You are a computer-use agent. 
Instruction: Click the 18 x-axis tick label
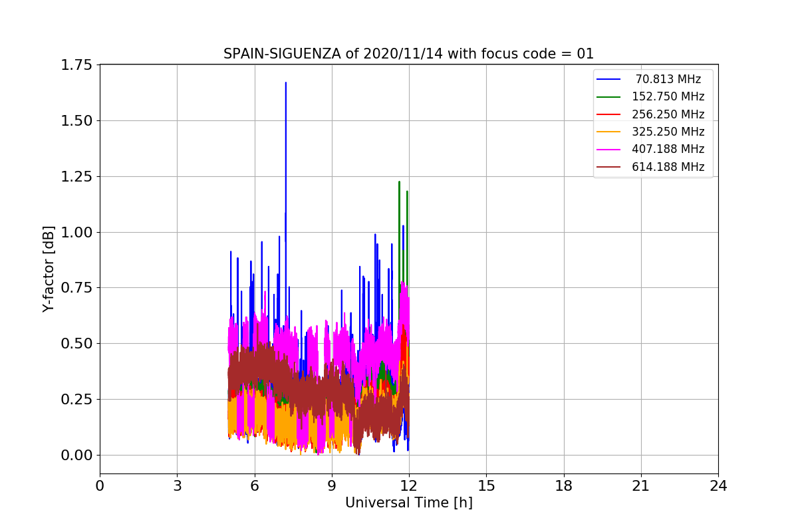click(563, 486)
